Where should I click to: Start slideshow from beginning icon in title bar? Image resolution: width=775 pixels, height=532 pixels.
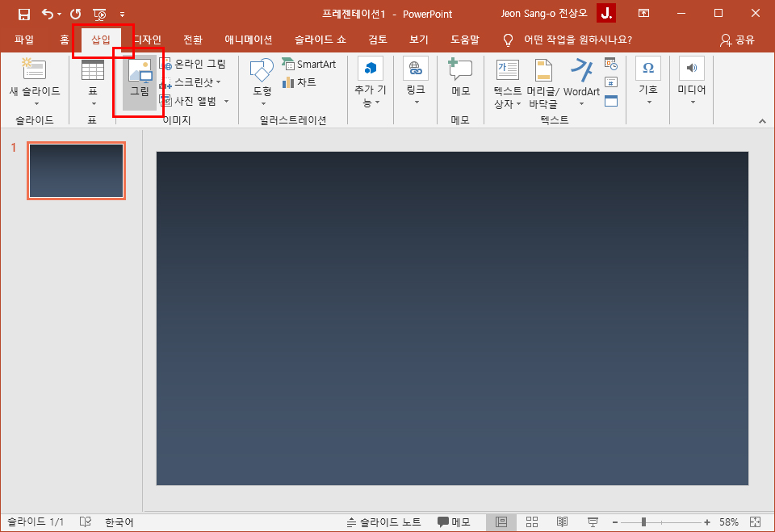coord(100,14)
